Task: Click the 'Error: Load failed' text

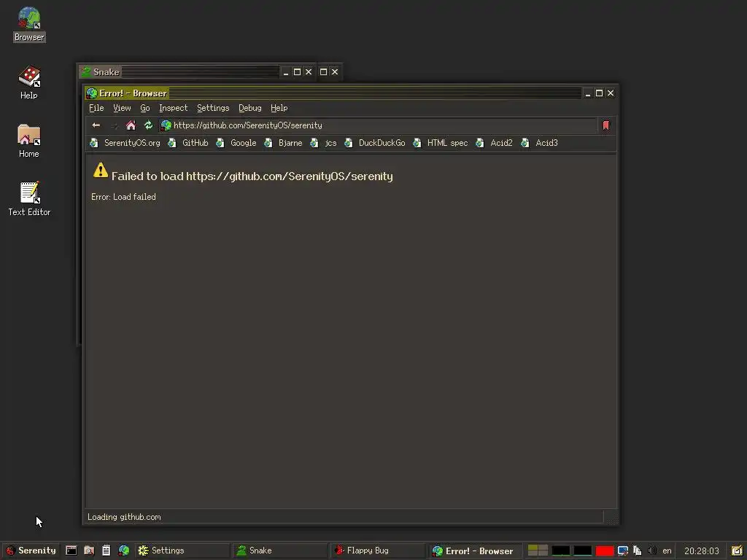Action: click(x=123, y=197)
